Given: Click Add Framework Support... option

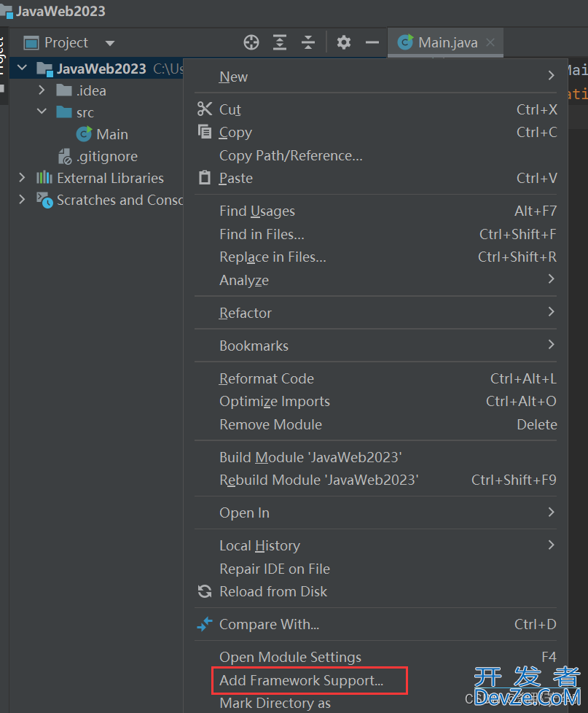Looking at the screenshot, I should [375, 680].
